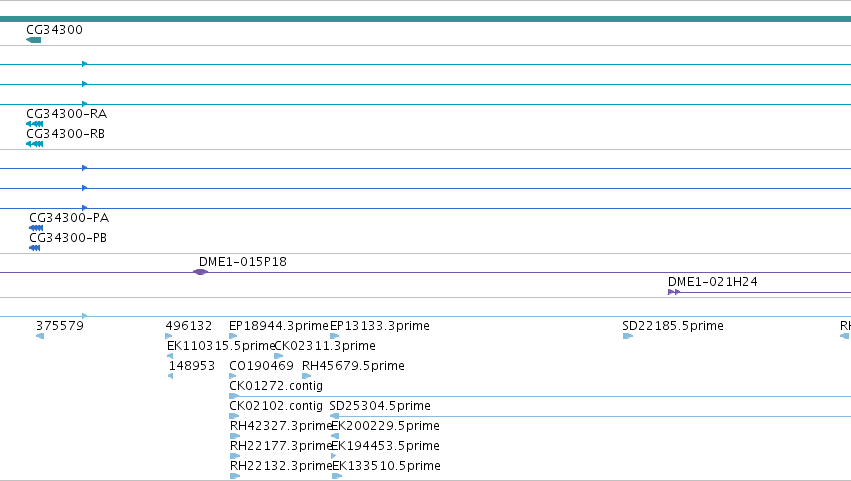Select the arrow glyph under SD25304.5prime
Screen dimensions: 851x481
(334, 416)
